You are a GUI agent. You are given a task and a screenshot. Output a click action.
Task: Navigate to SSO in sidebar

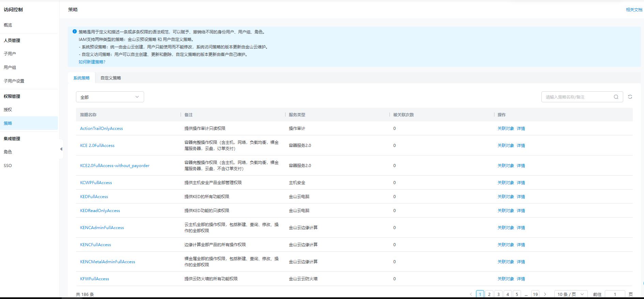pos(8,166)
